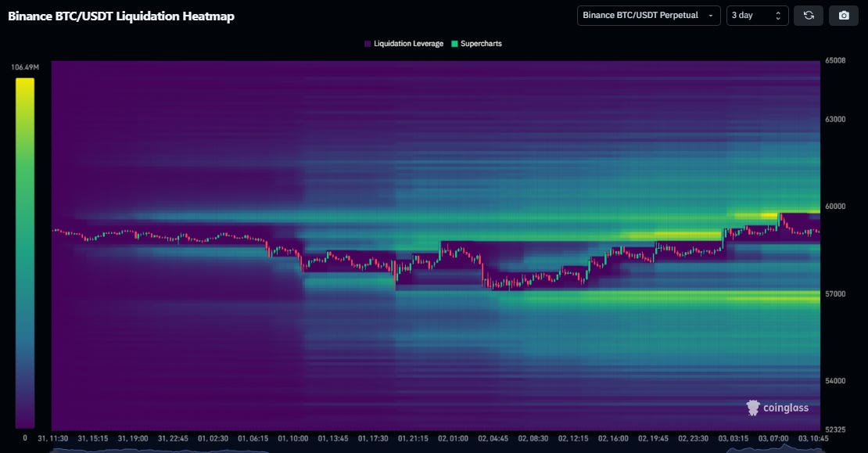Click the 01, 06:15 time axis label
The height and width of the screenshot is (453, 868).
click(253, 439)
